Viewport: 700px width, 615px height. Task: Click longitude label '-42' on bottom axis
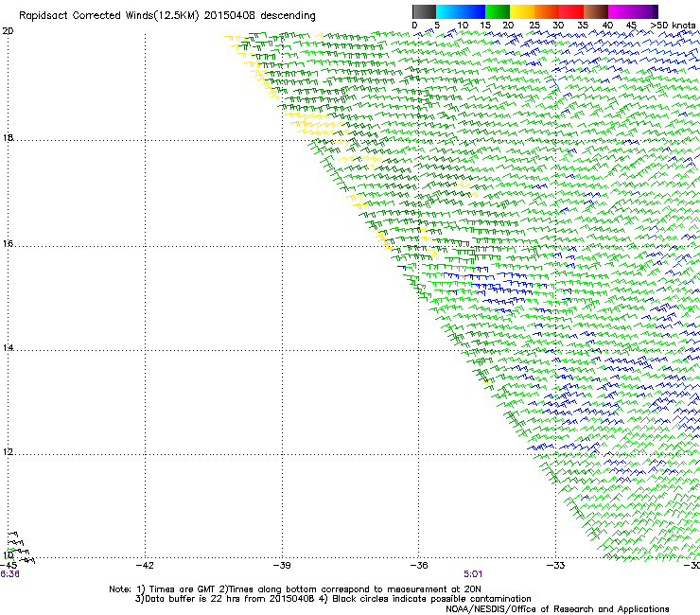(x=145, y=566)
